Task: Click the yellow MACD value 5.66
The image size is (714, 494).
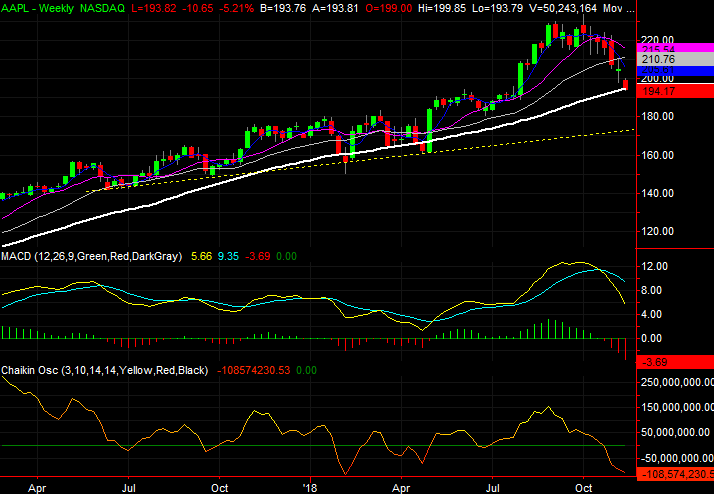Action: [201, 256]
